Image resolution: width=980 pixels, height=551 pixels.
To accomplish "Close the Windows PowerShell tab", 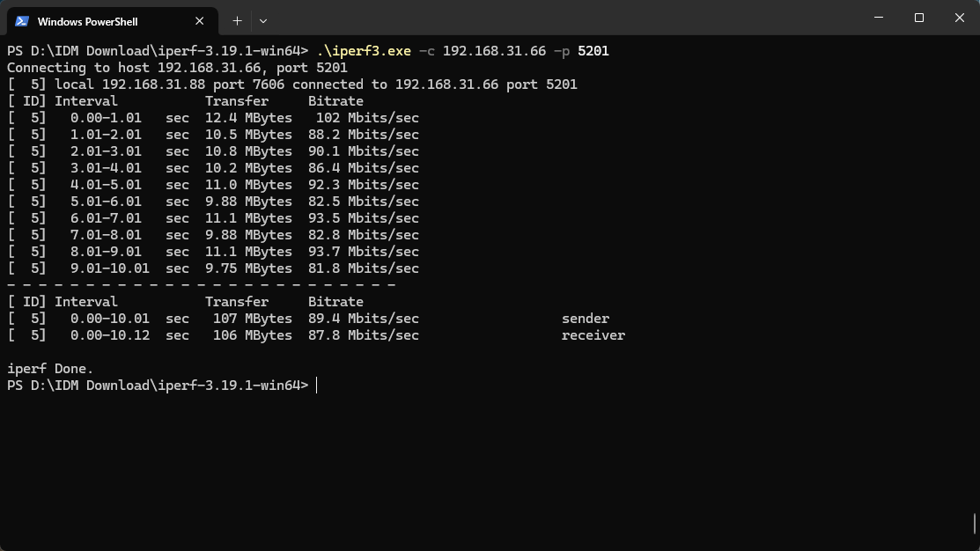I will [x=200, y=21].
